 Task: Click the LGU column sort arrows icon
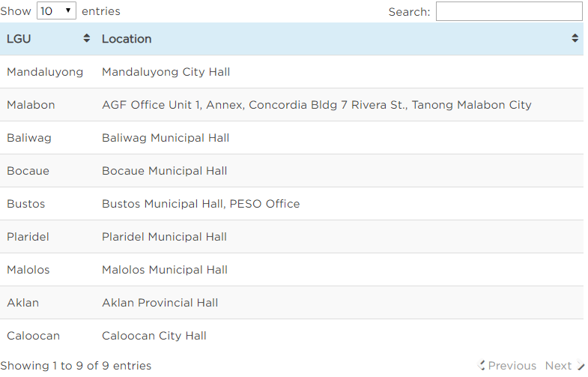tap(87, 39)
